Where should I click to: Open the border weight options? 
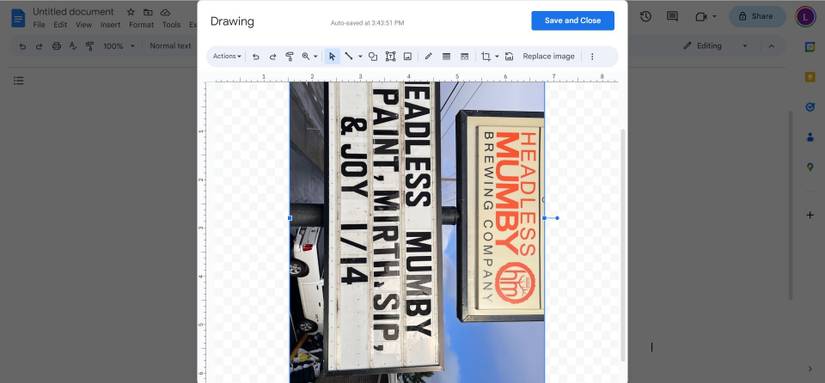(446, 56)
